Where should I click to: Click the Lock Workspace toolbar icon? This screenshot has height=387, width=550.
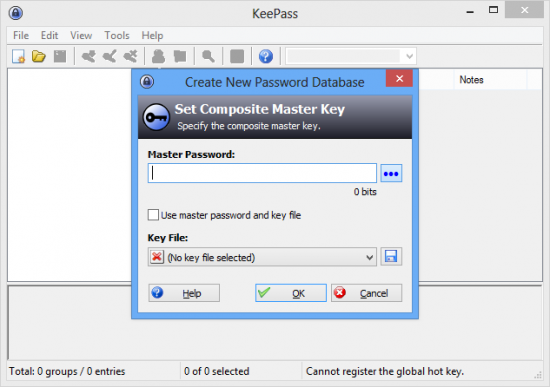point(237,56)
